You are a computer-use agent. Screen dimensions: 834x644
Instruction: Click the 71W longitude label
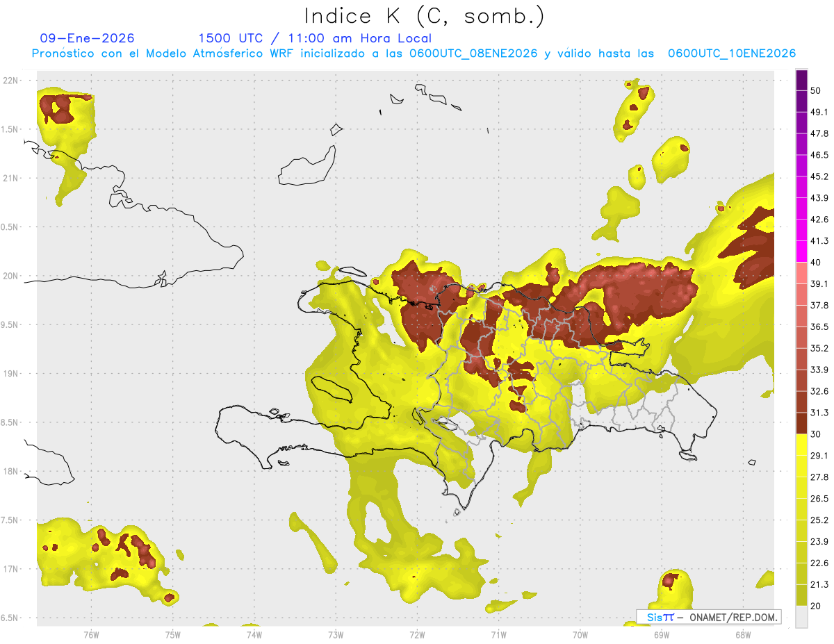pos(498,634)
